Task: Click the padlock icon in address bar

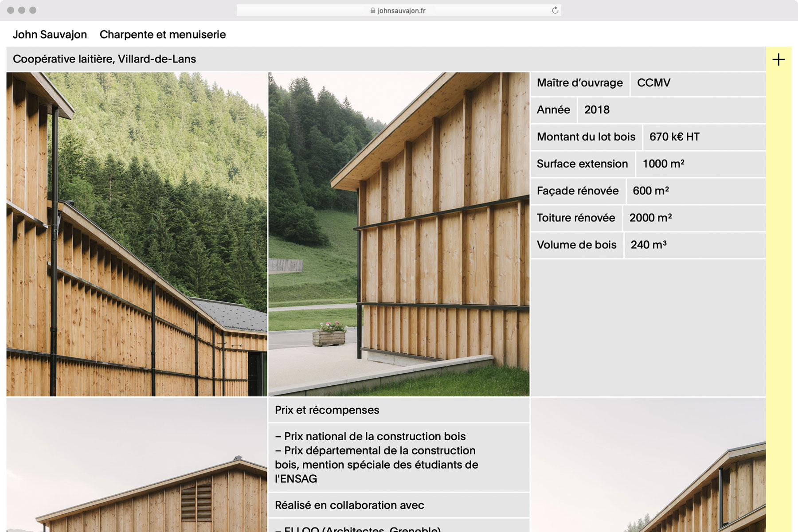Action: [x=373, y=11]
